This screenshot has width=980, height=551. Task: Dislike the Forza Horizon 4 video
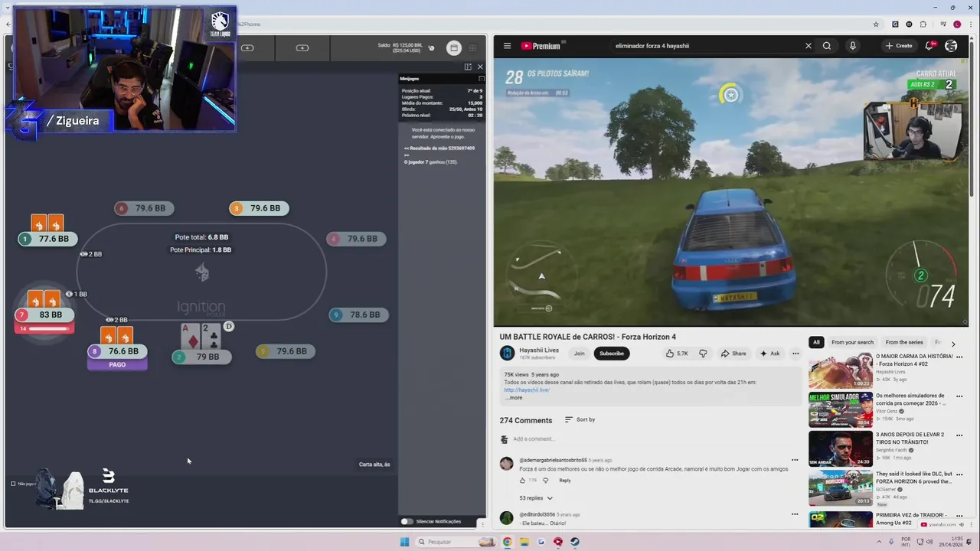[703, 354]
